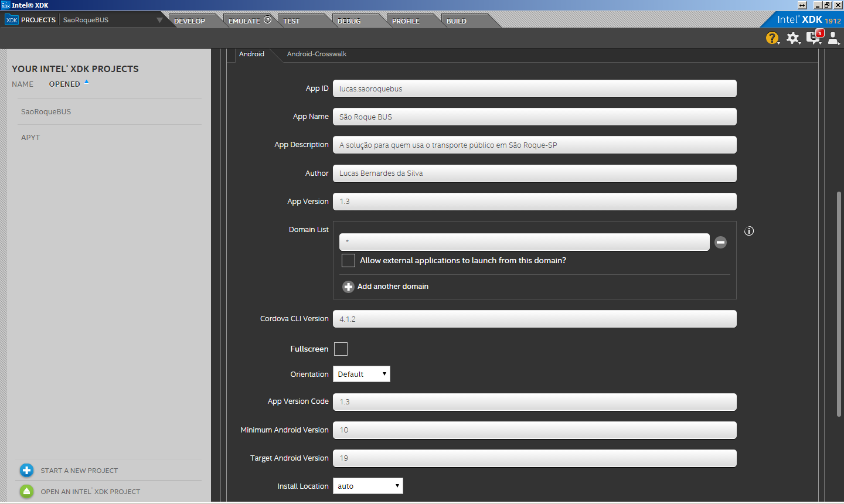Click the App Version input field
Viewport: 844px width, 504px height.
[535, 202]
